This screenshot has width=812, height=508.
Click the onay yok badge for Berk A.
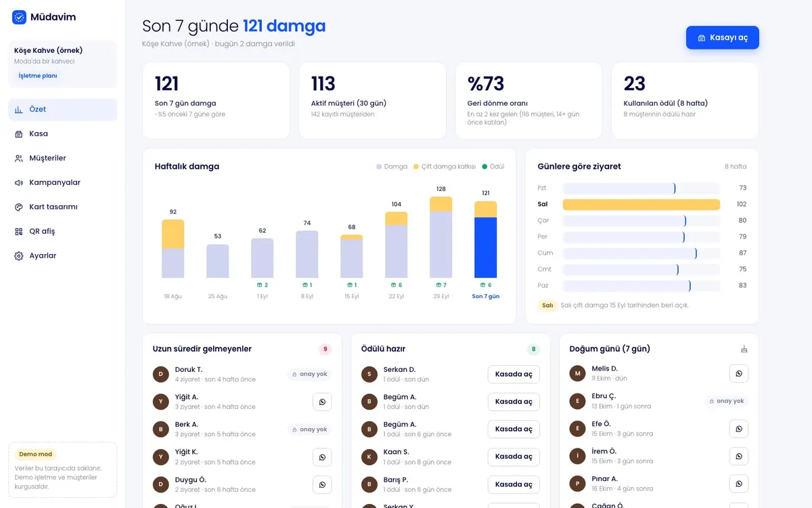coord(309,429)
